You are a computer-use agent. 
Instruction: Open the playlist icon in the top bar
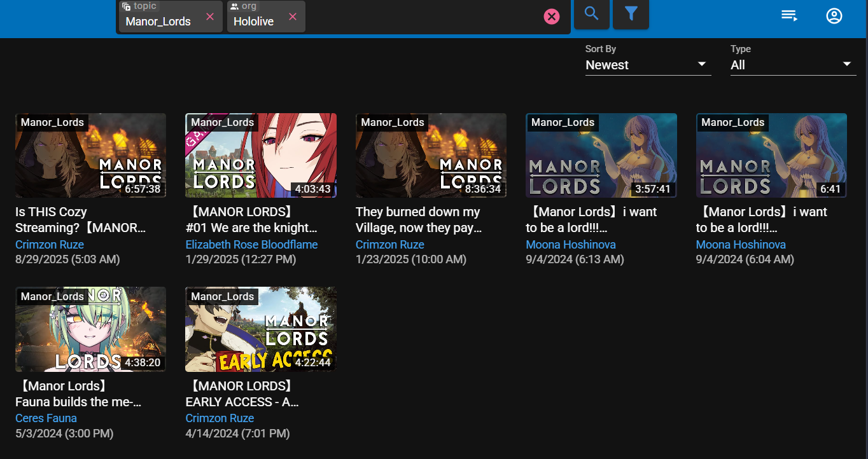[x=790, y=15]
